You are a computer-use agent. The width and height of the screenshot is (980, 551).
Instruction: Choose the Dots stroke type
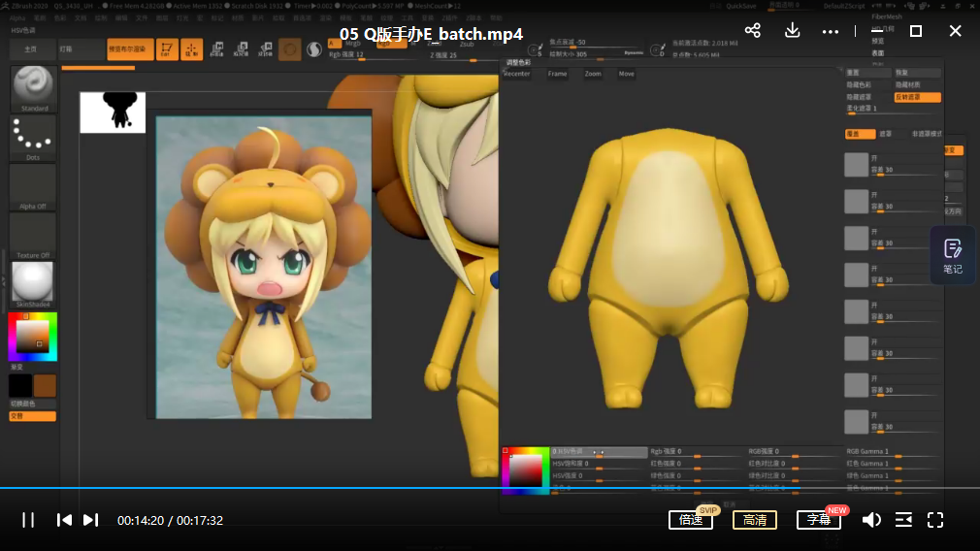33,138
